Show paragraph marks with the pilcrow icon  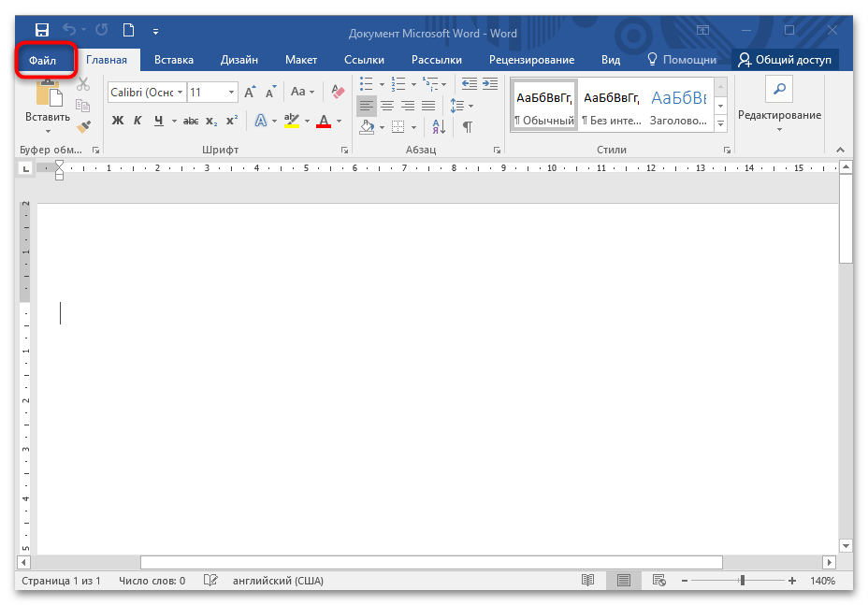pos(467,126)
